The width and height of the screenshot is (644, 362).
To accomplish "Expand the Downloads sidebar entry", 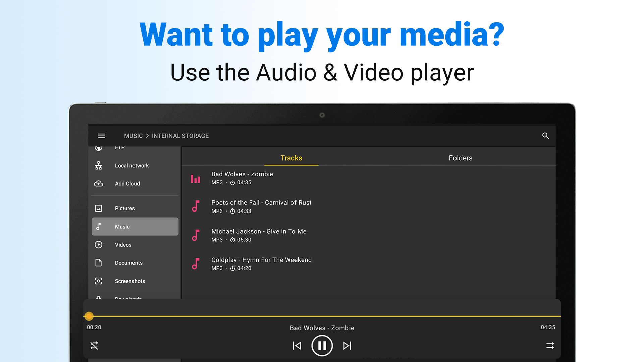I will 128,298.
